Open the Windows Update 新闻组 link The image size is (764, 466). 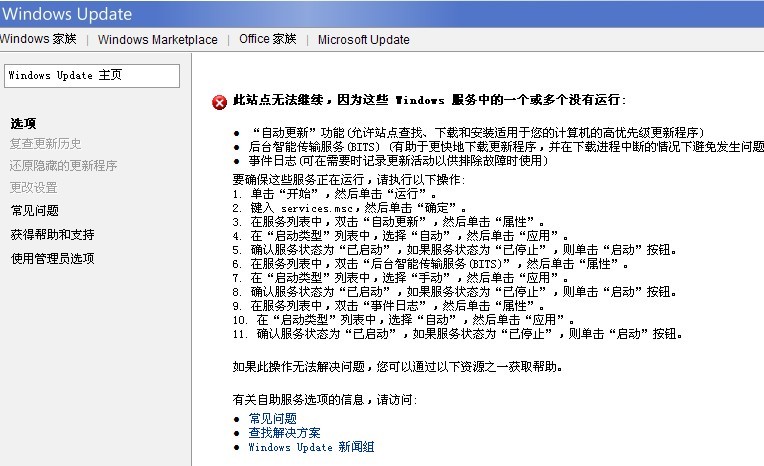[311, 447]
